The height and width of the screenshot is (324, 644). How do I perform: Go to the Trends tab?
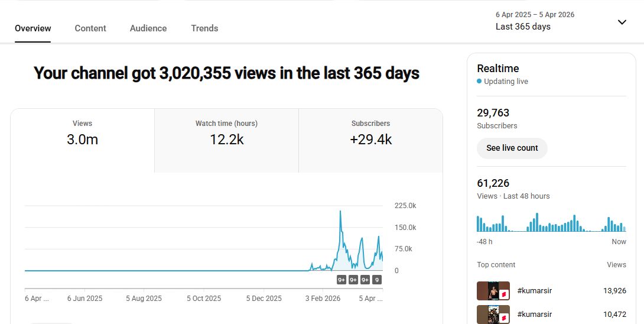point(204,28)
